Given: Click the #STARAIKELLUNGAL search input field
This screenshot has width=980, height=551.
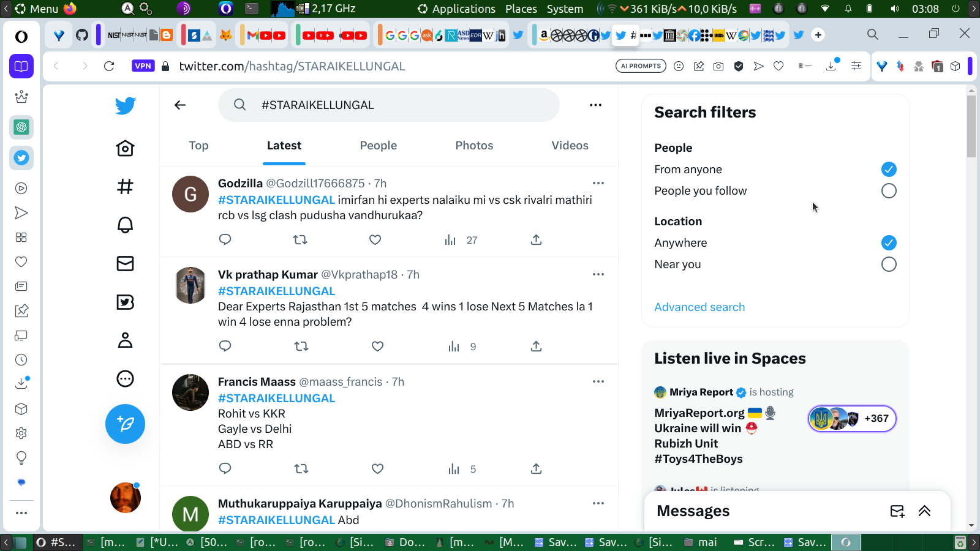Looking at the screenshot, I should [x=389, y=105].
